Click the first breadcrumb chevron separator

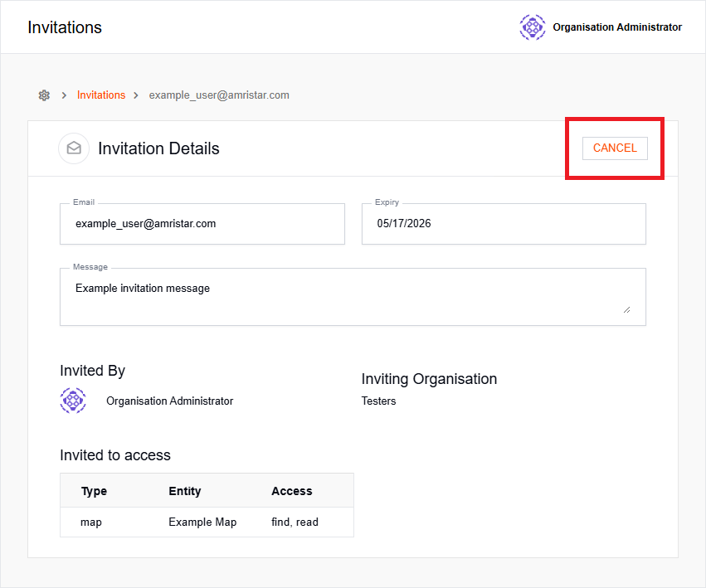(x=64, y=95)
